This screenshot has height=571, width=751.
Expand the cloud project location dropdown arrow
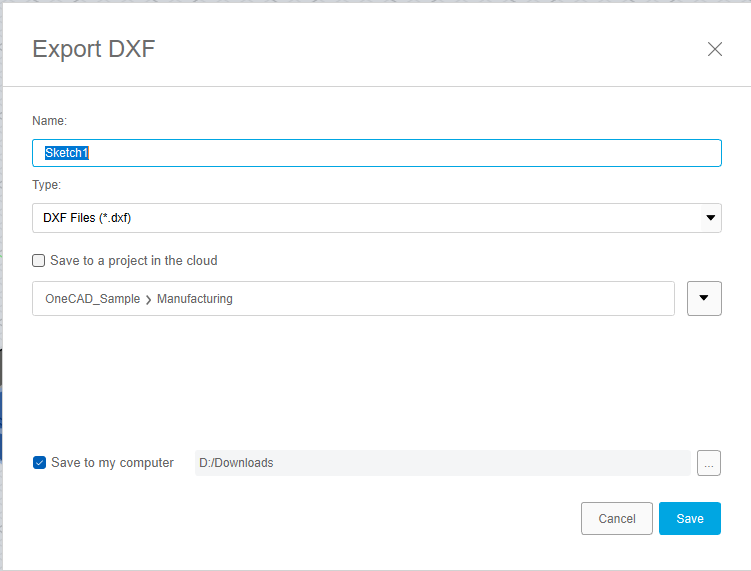point(704,298)
